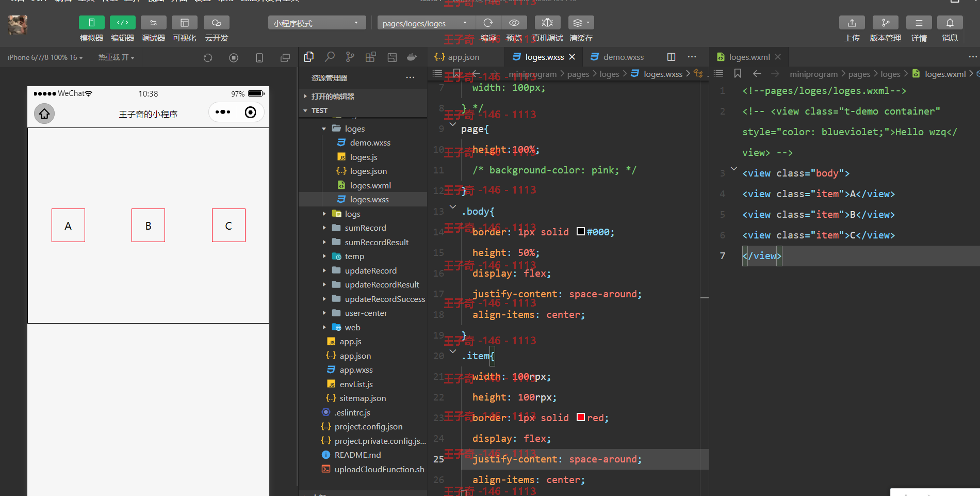
Task: Refresh the simulator
Action: coord(208,58)
